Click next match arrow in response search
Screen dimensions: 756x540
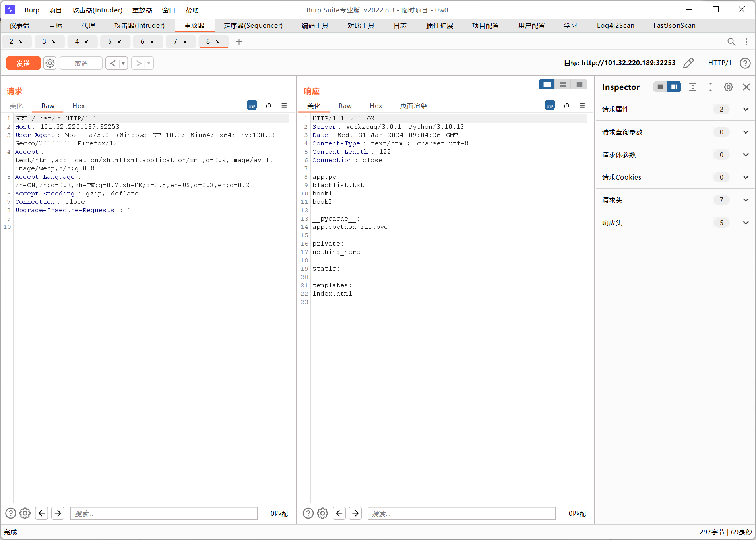click(x=355, y=513)
